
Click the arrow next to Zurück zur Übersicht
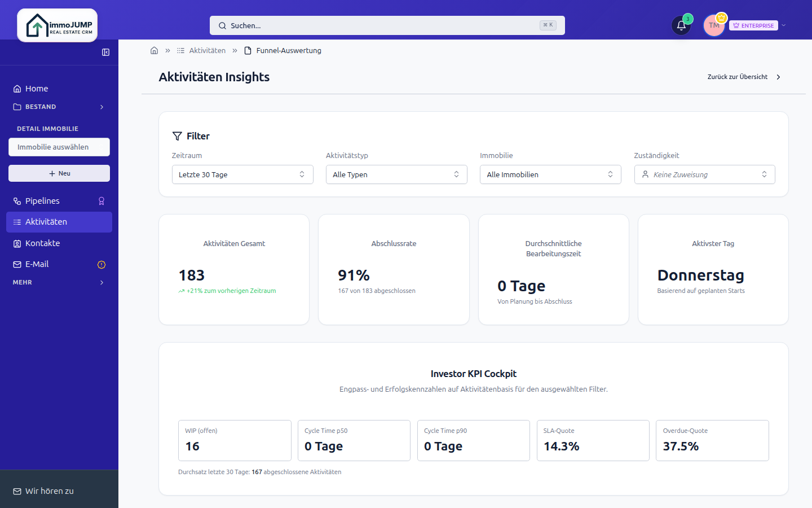[x=778, y=77]
